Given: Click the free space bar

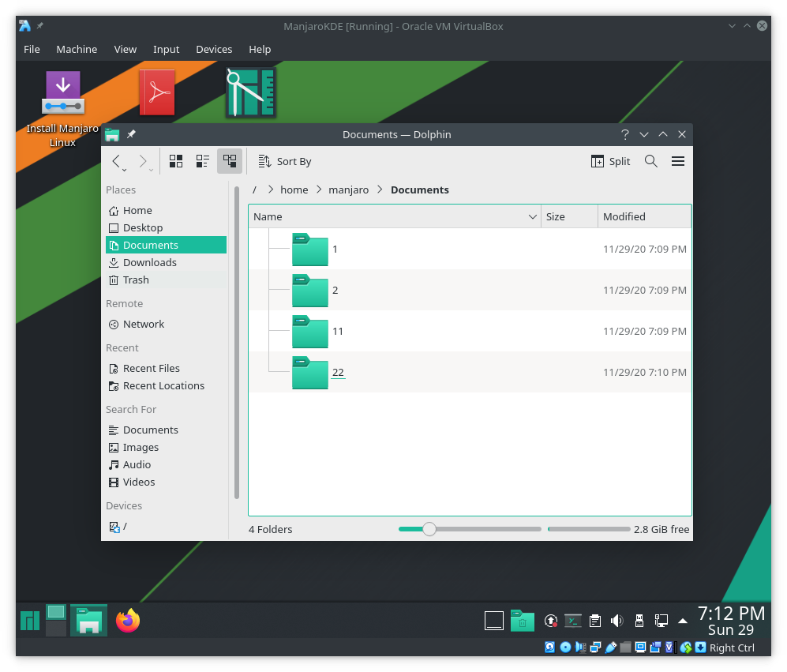Looking at the screenshot, I should pyautogui.click(x=589, y=529).
